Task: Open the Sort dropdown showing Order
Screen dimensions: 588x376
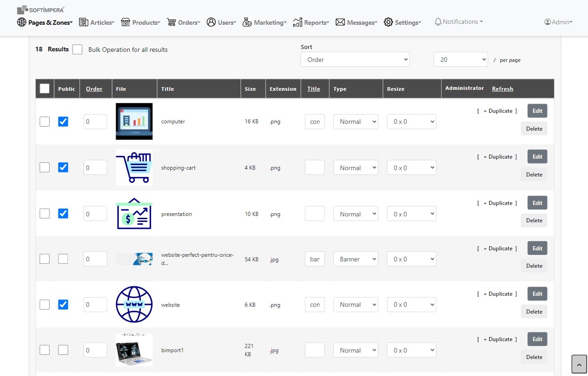Action: [355, 60]
